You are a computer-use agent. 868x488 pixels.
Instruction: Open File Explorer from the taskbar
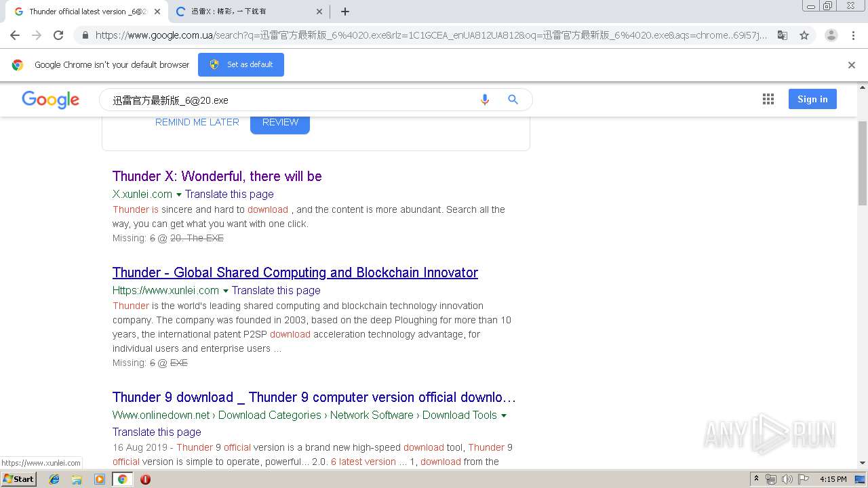coord(77,479)
